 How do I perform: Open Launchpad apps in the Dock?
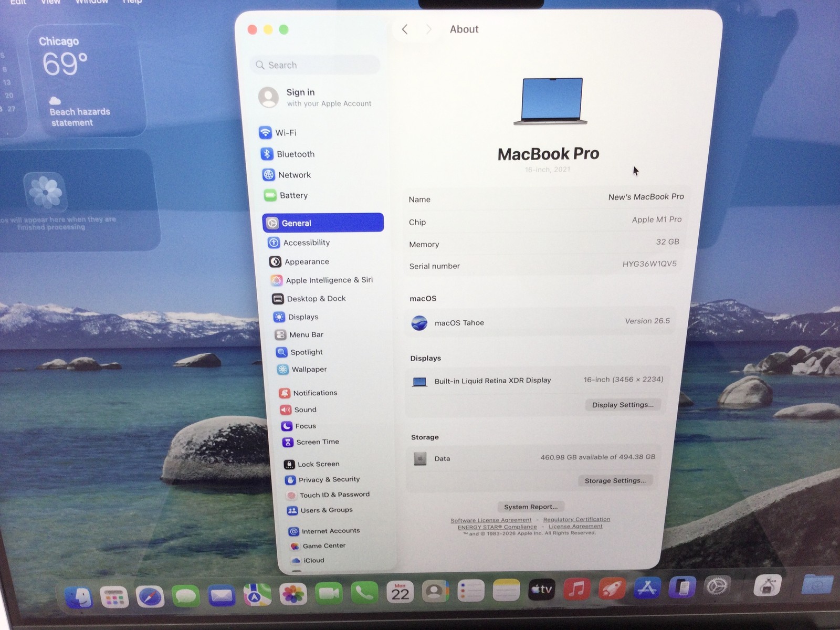(x=114, y=597)
